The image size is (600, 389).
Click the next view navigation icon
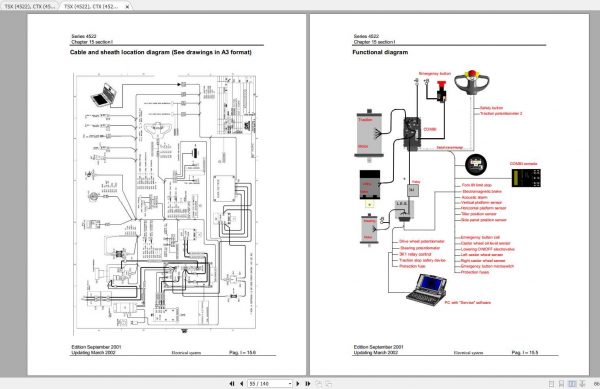click(328, 383)
